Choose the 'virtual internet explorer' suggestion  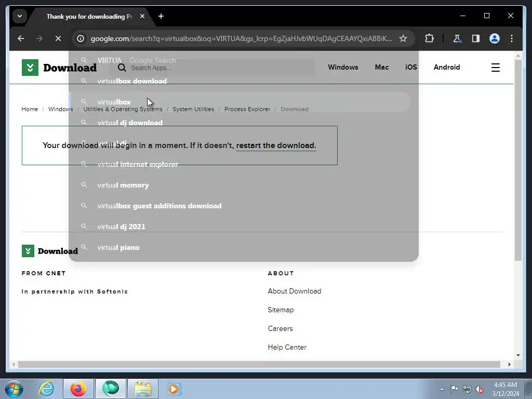pyautogui.click(x=239, y=164)
